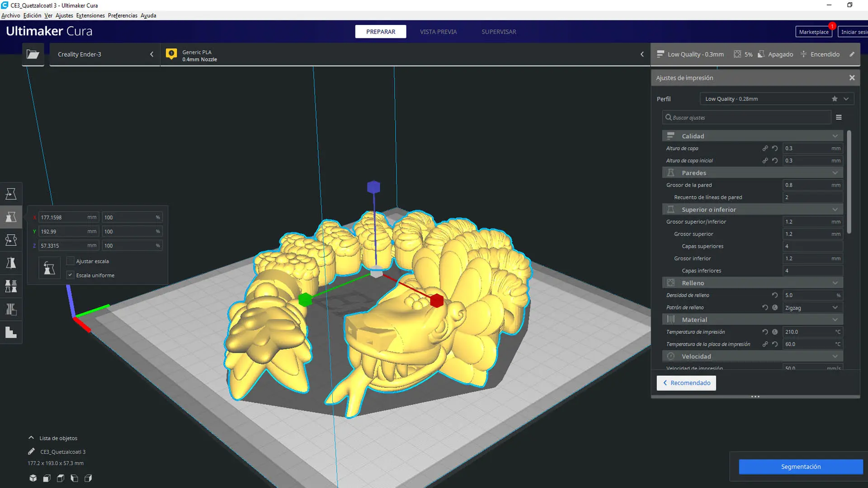Reset Patrón de relleno with revert arrow
This screenshot has height=488, width=868.
[x=765, y=307]
